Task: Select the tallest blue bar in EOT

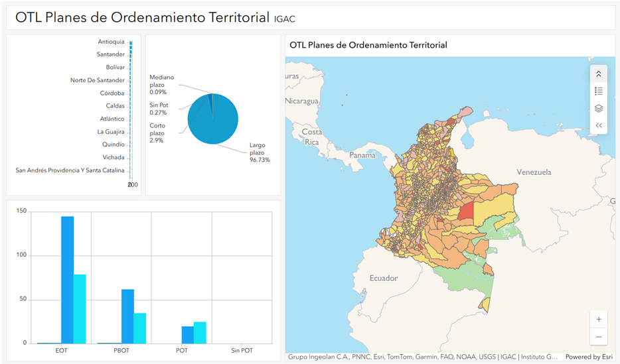Action: point(67,279)
